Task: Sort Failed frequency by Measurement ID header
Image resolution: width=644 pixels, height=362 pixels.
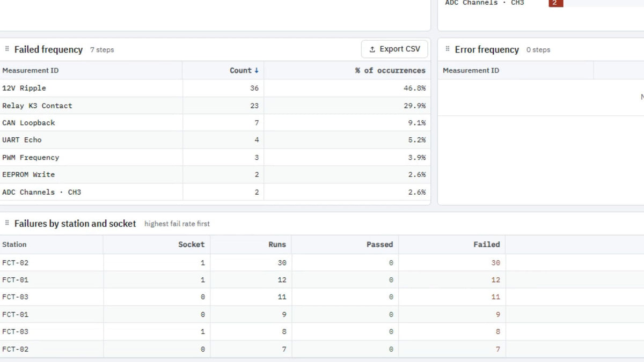Action: click(x=31, y=70)
